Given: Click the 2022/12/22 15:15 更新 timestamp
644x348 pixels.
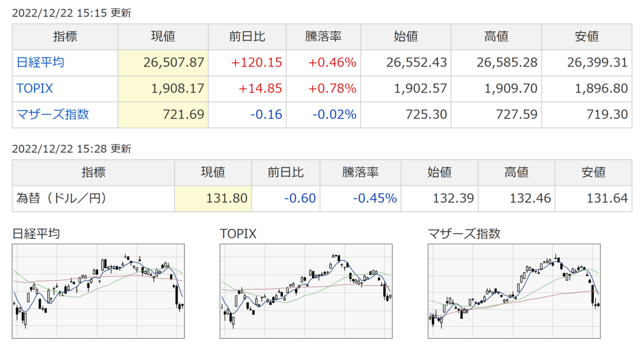Looking at the screenshot, I should 71,13.
